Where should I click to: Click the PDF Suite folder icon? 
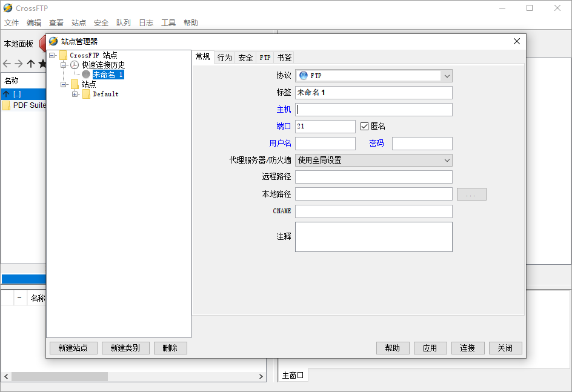coord(6,105)
